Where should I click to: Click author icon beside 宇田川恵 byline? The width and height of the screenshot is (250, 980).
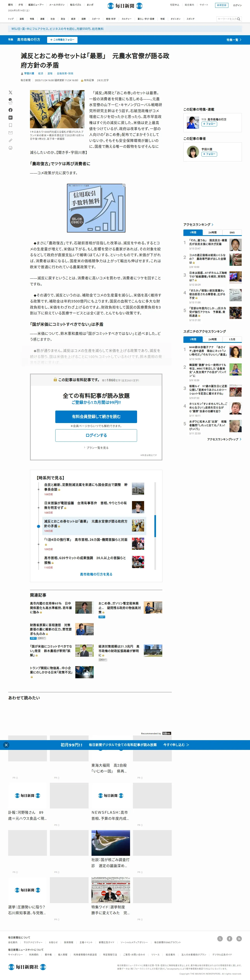[22, 73]
